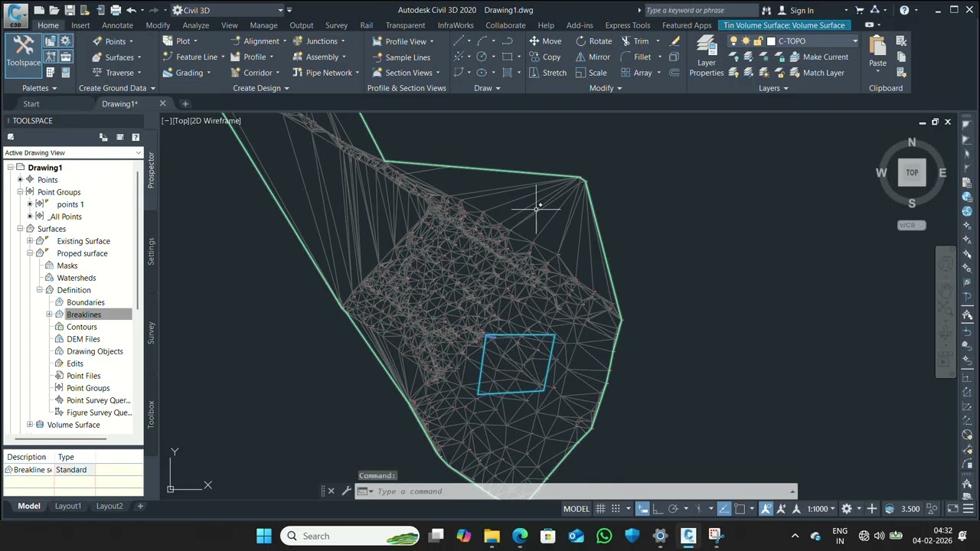The height and width of the screenshot is (551, 980).
Task: Select Contours in the surface tree
Action: [x=81, y=327]
